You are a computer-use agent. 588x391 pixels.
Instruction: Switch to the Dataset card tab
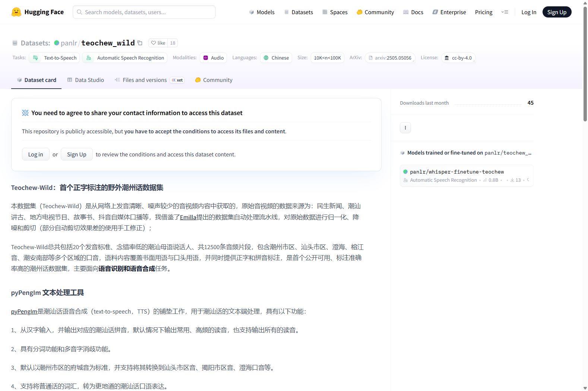point(37,80)
